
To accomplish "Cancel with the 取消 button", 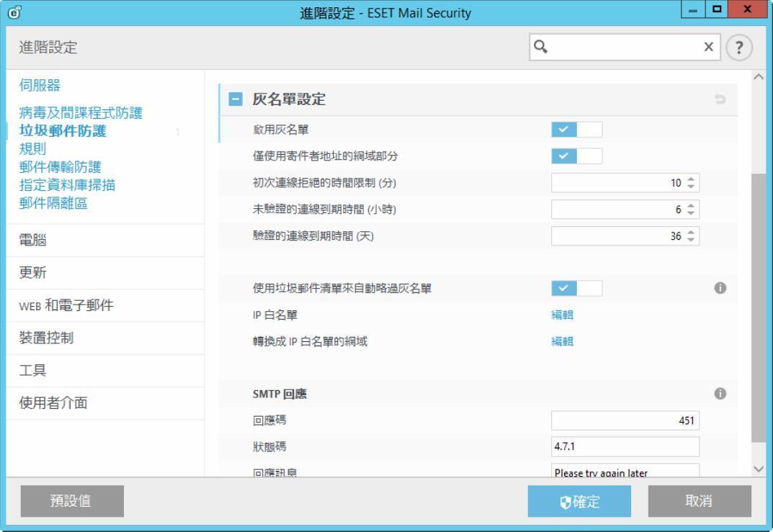I will (700, 501).
